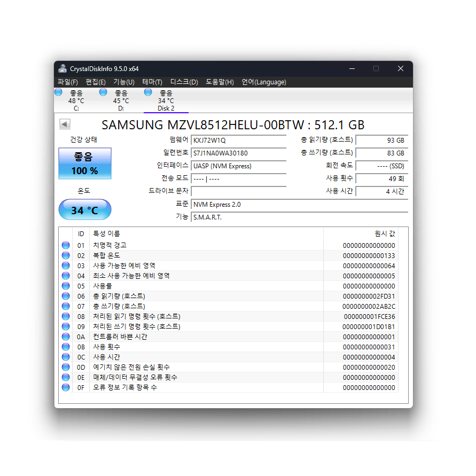
Task: Click the blue health dot above Disk 2
Action: [147, 91]
